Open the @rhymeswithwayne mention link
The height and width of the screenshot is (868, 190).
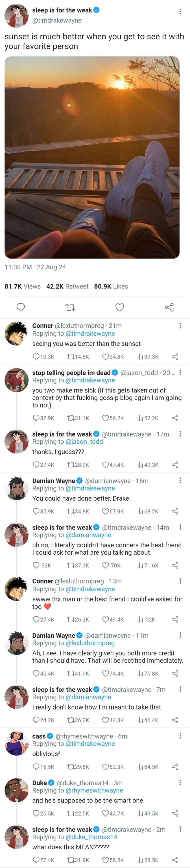pos(94,790)
